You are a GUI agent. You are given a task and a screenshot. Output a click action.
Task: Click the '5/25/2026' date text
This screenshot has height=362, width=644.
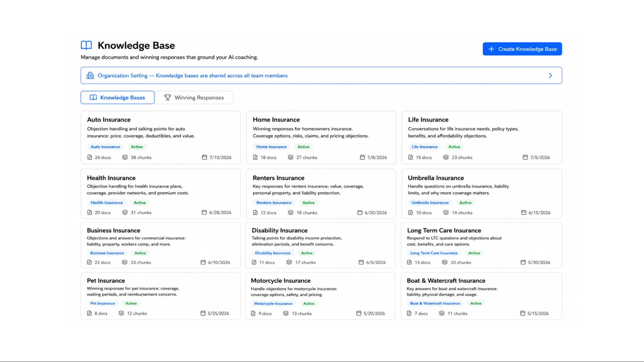click(218, 313)
